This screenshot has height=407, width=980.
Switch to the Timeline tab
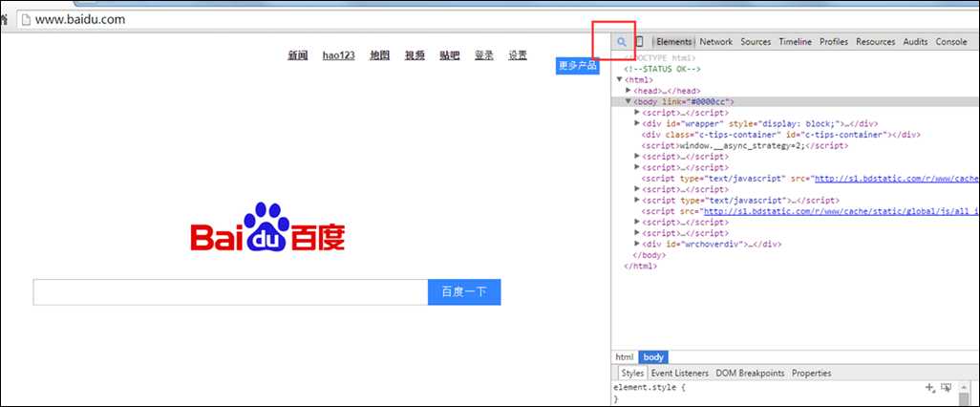point(795,42)
